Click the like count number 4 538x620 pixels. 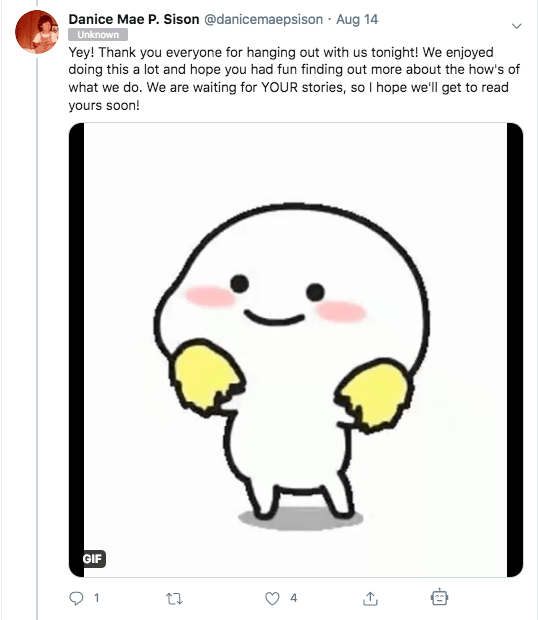tap(294, 598)
